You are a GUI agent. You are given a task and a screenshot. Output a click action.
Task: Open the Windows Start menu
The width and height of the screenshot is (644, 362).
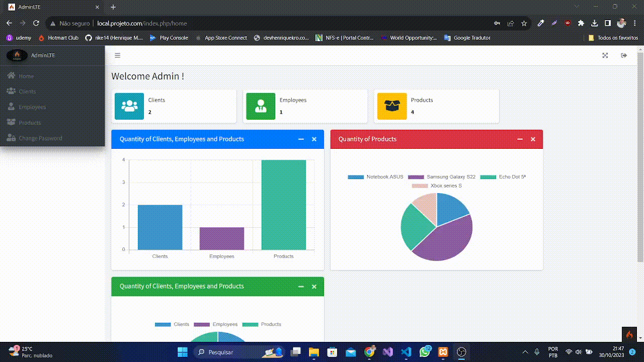[182, 352]
